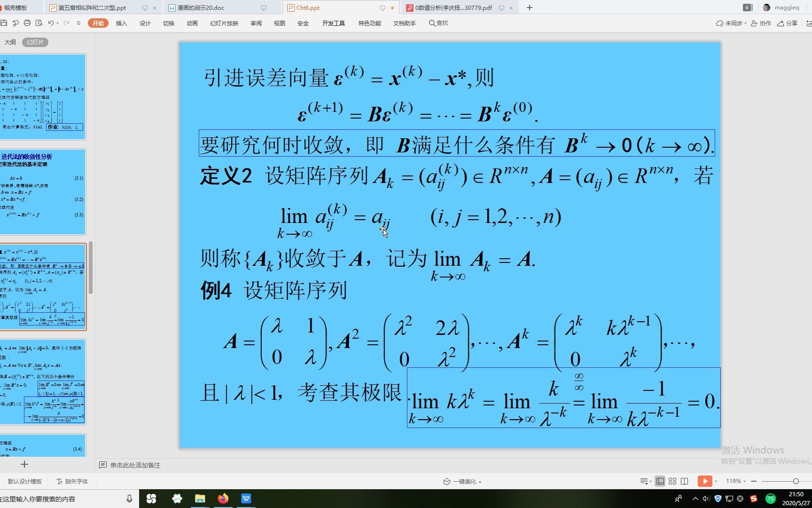Open print preview from the quick toolbar
Viewport: 812px width, 508px height.
tap(39, 23)
